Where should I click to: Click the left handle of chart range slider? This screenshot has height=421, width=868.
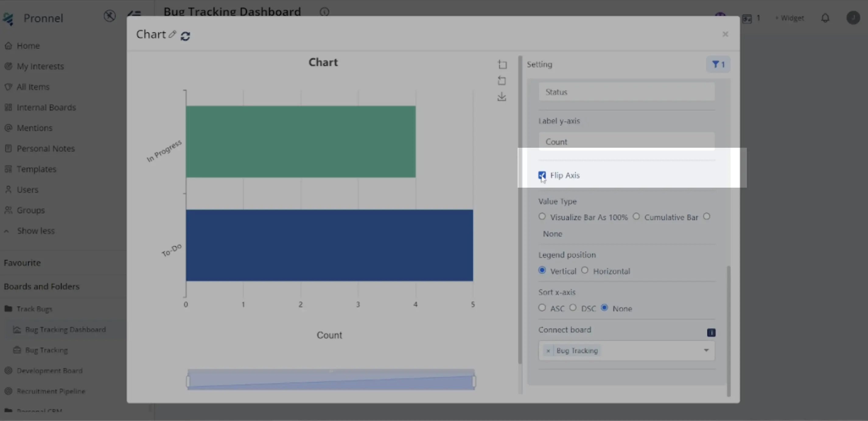pos(188,381)
